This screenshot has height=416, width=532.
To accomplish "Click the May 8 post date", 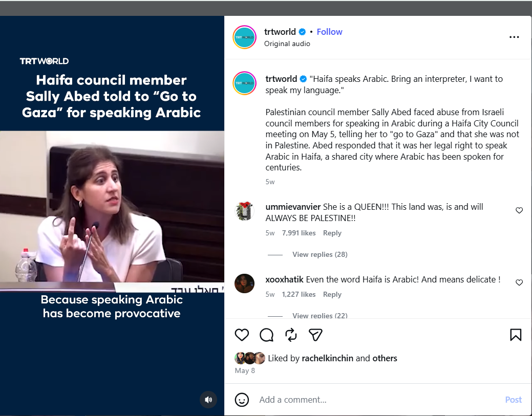I will 245,370.
